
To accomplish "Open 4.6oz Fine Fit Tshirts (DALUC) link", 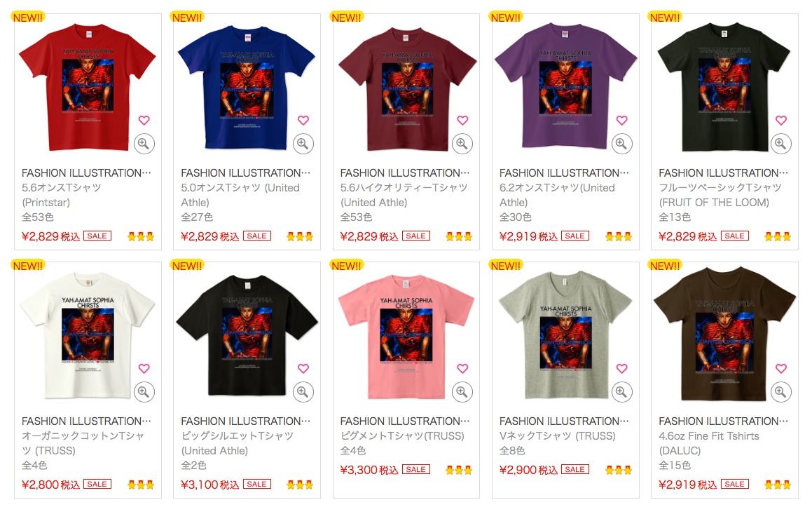I will [709, 443].
